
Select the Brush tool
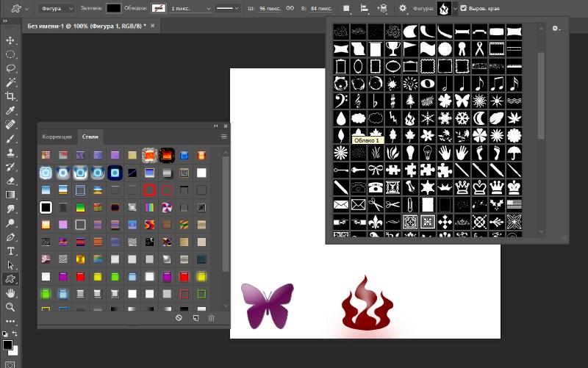pos(10,139)
